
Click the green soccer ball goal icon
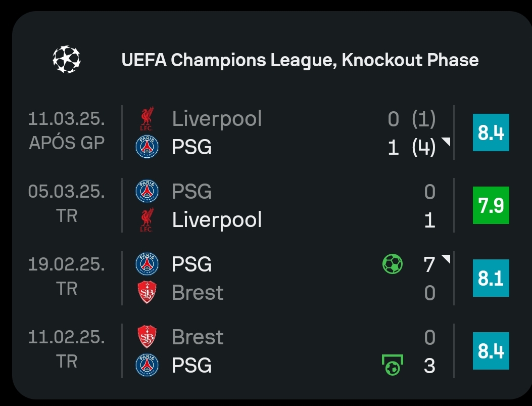393,264
